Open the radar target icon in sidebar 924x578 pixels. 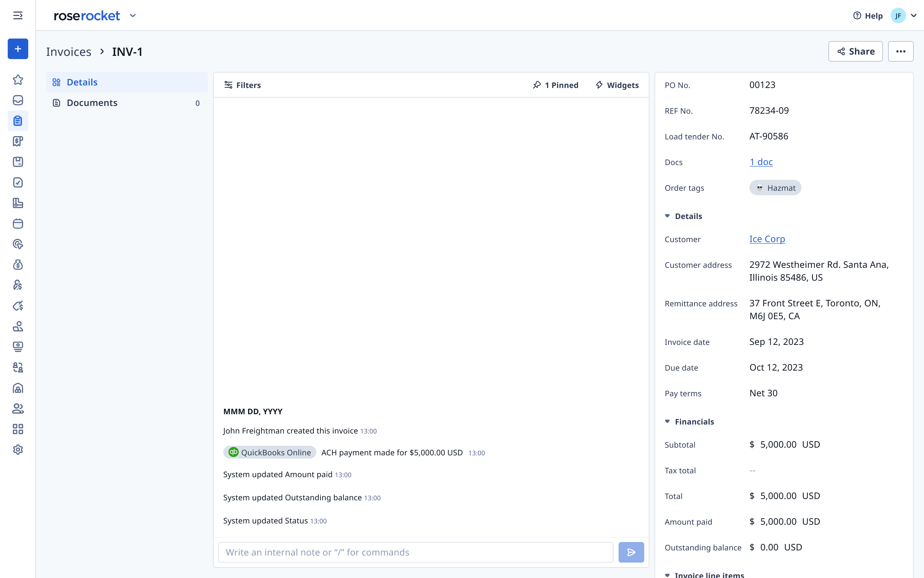(x=18, y=244)
